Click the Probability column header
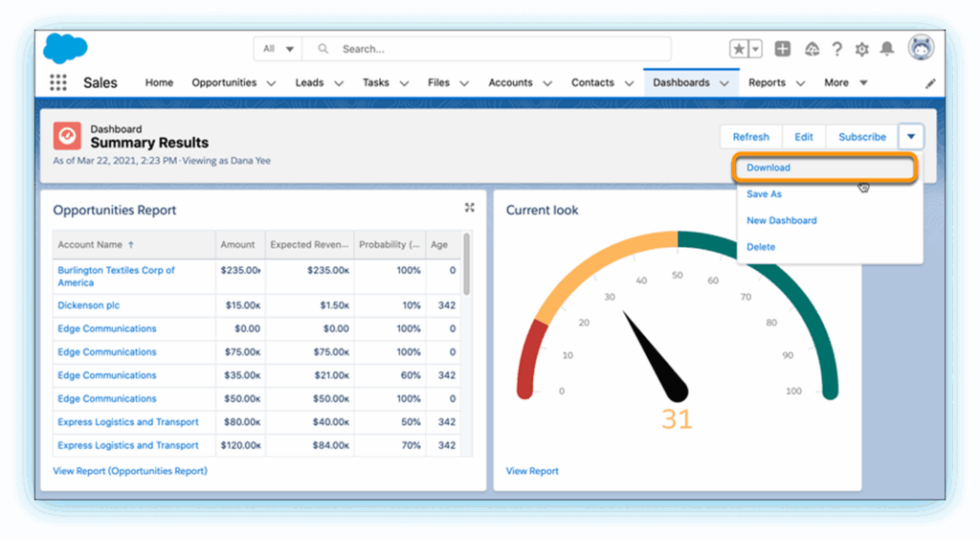The image size is (980, 539). coord(390,244)
